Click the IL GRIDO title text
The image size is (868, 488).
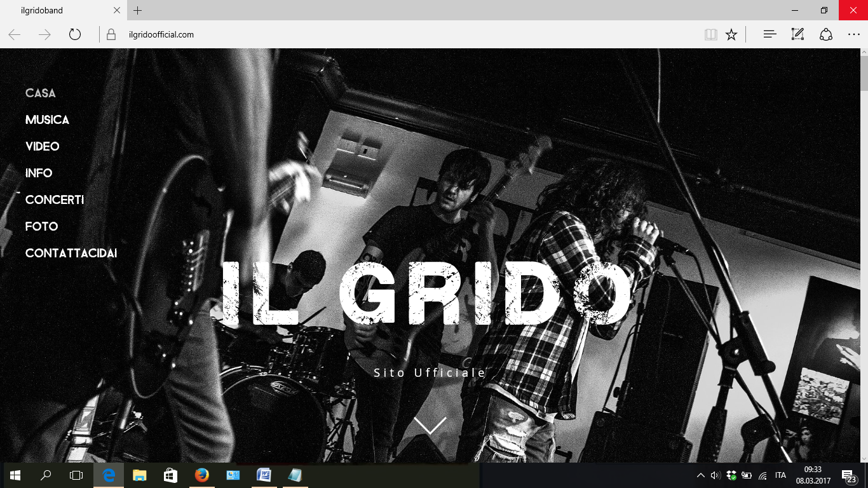[426, 293]
